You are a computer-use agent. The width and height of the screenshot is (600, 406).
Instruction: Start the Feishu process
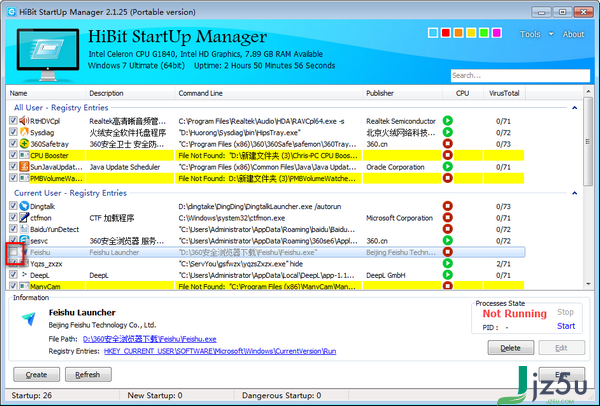coord(566,326)
